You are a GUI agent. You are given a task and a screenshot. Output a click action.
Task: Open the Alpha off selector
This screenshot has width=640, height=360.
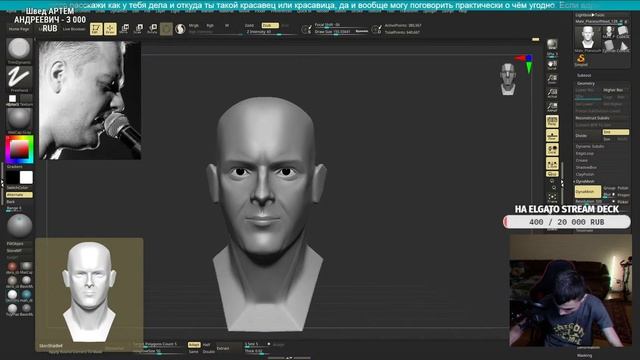[13, 99]
